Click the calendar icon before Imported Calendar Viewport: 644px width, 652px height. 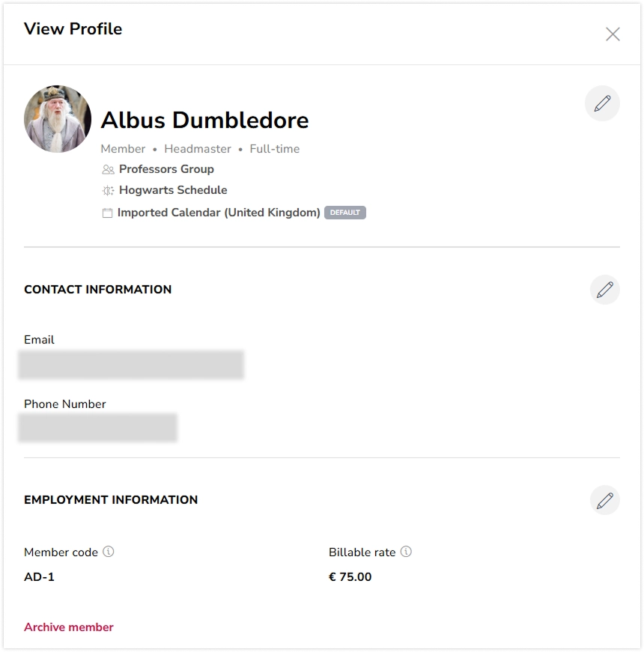tap(107, 213)
